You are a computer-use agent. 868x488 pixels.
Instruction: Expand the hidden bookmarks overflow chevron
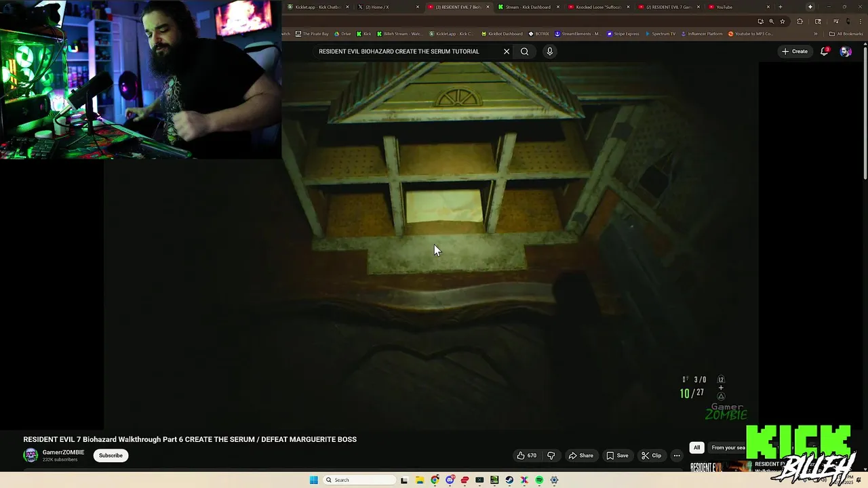click(816, 34)
